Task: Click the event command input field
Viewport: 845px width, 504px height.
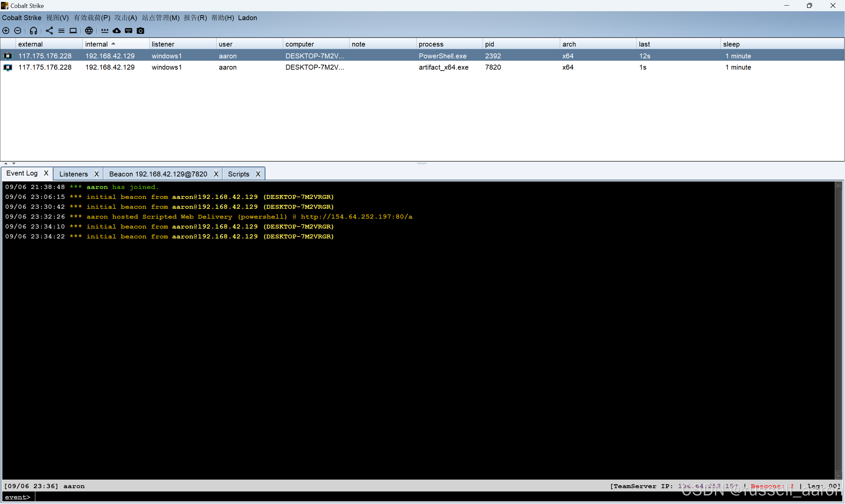Action: (408, 497)
